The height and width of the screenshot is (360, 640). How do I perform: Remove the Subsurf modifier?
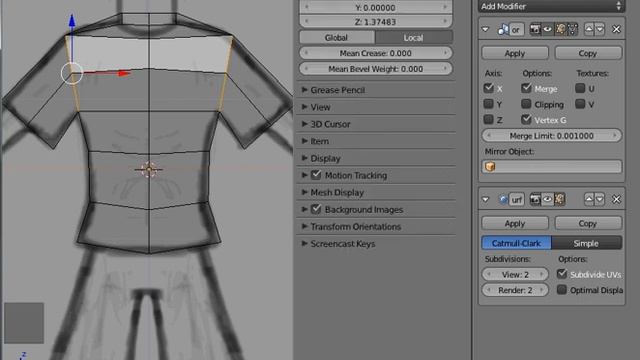coord(616,200)
